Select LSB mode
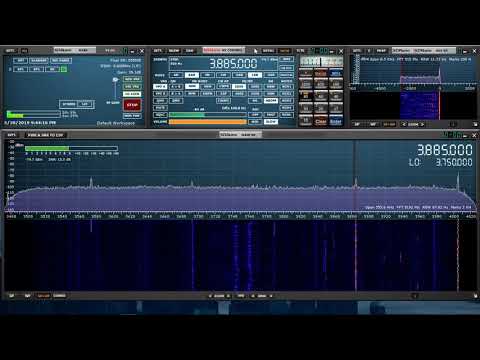This screenshot has height=360, width=480. pyautogui.click(x=255, y=75)
